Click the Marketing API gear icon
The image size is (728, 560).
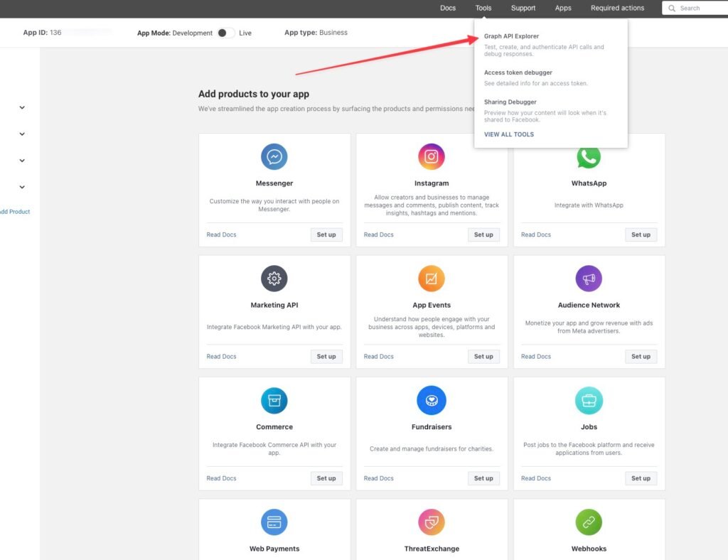[274, 279]
